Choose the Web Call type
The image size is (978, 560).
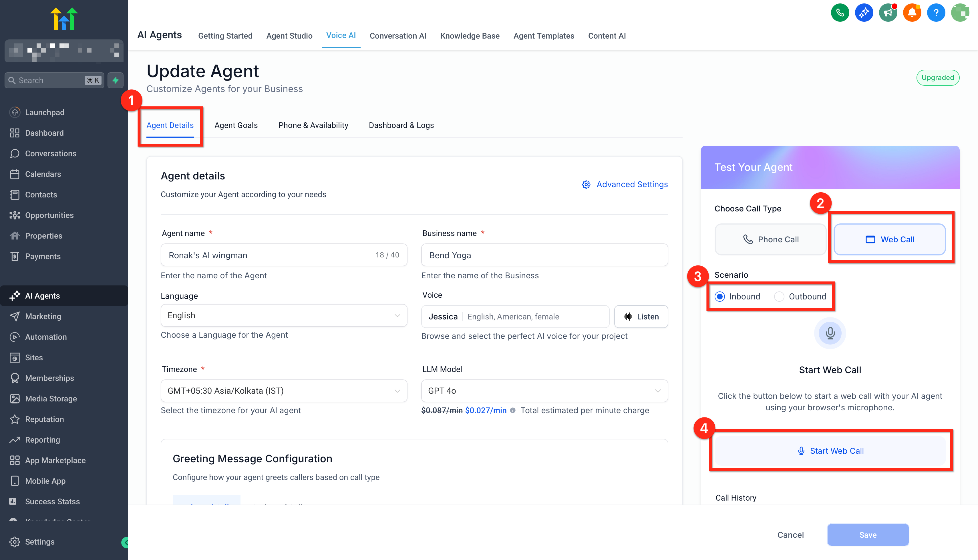pos(889,239)
